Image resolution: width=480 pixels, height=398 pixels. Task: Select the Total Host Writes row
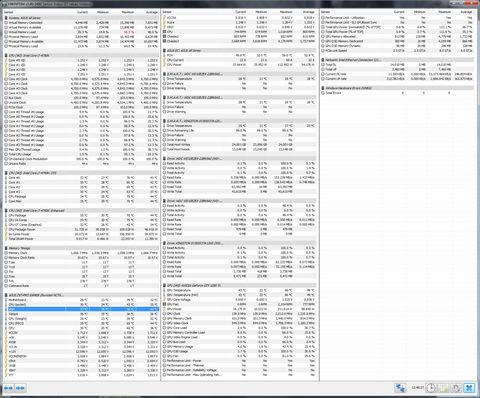tap(239, 145)
